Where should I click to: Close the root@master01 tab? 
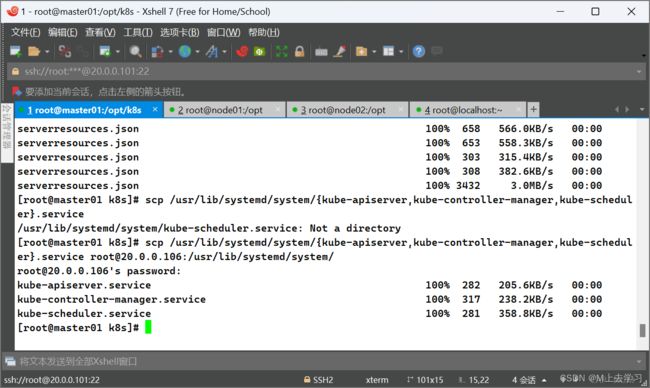coord(155,109)
